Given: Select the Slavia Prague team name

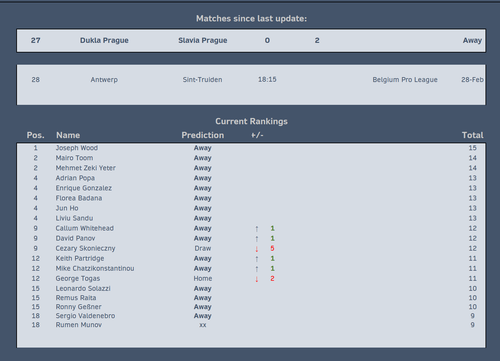Looking at the screenshot, I should tap(203, 40).
